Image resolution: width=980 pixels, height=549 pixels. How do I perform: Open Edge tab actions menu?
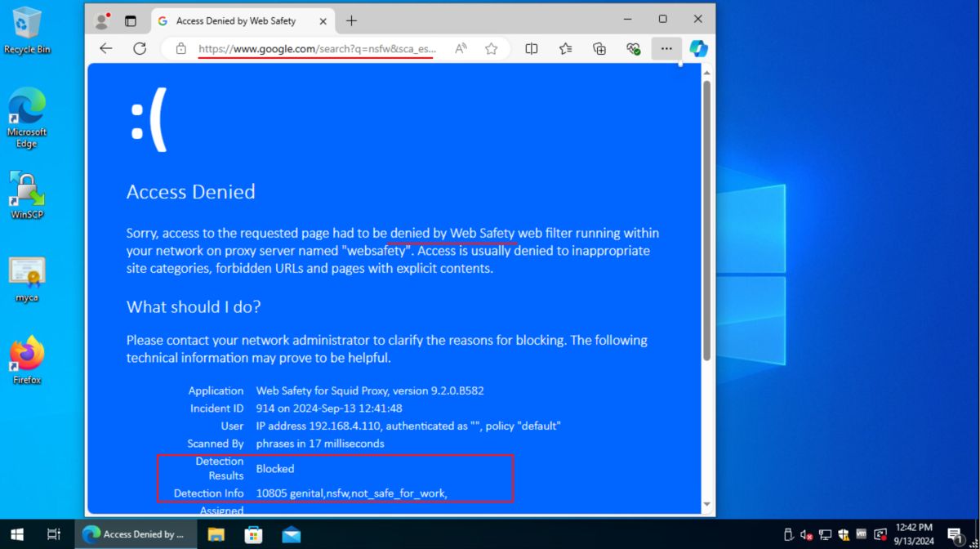coord(130,20)
